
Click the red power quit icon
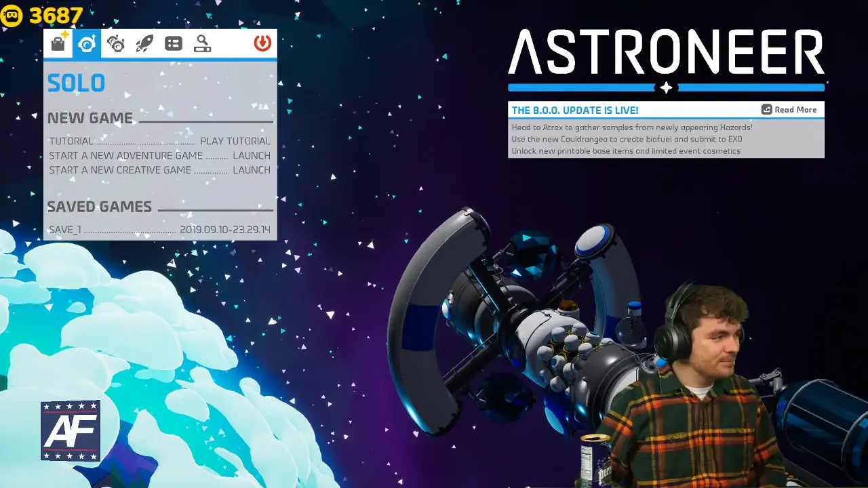click(x=262, y=43)
